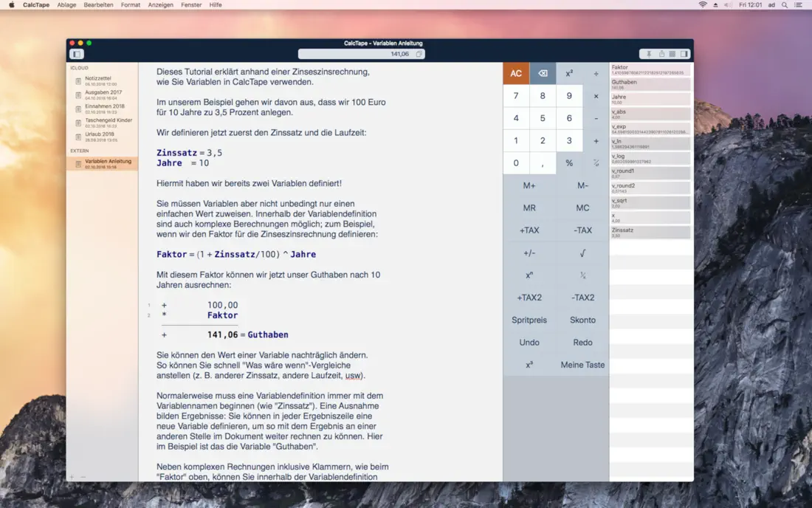Screen dimensions: 812x508
Task: Click the division operator key
Action: tap(596, 74)
